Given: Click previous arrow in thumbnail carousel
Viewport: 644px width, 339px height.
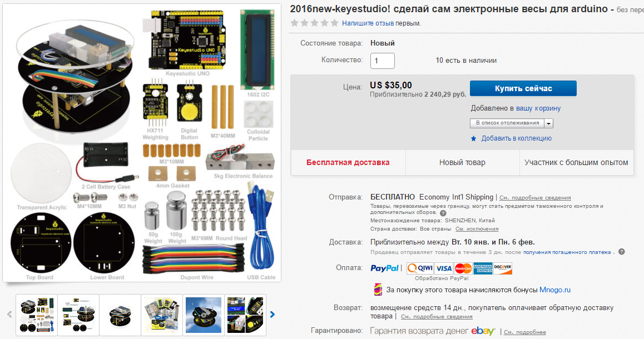Looking at the screenshot, I should 9,315.
